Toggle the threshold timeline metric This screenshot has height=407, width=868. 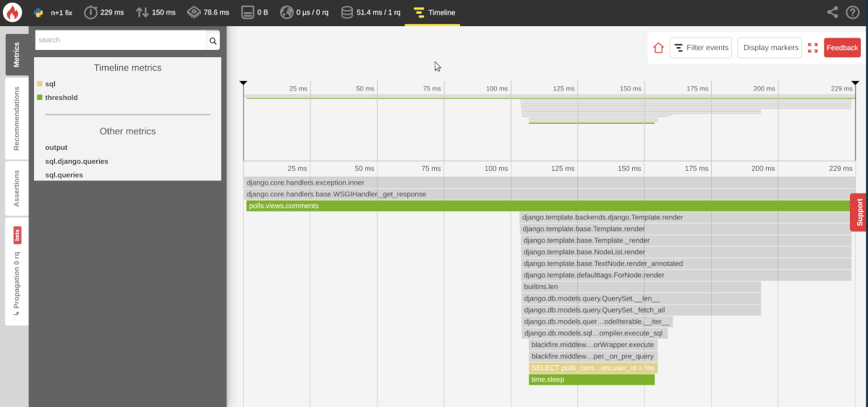61,97
